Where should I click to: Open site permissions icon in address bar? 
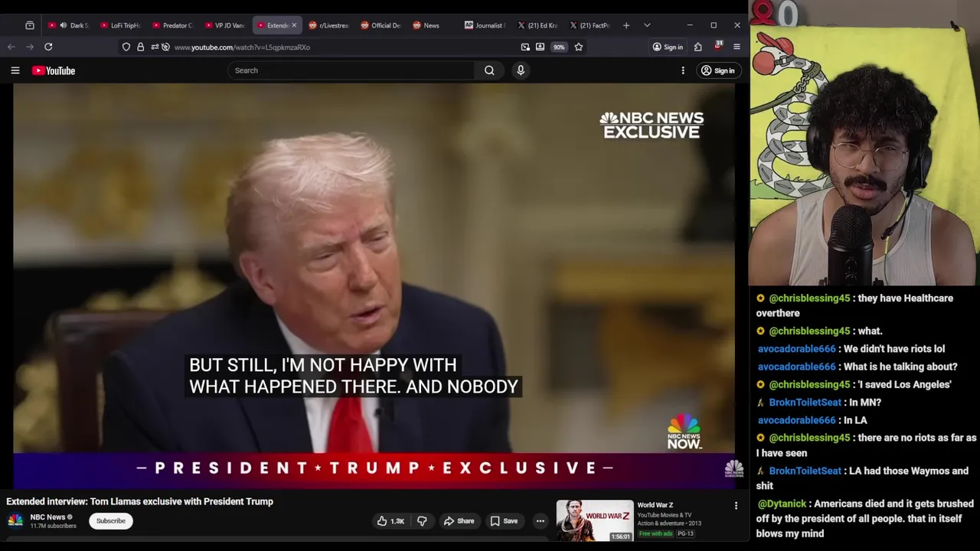click(155, 47)
